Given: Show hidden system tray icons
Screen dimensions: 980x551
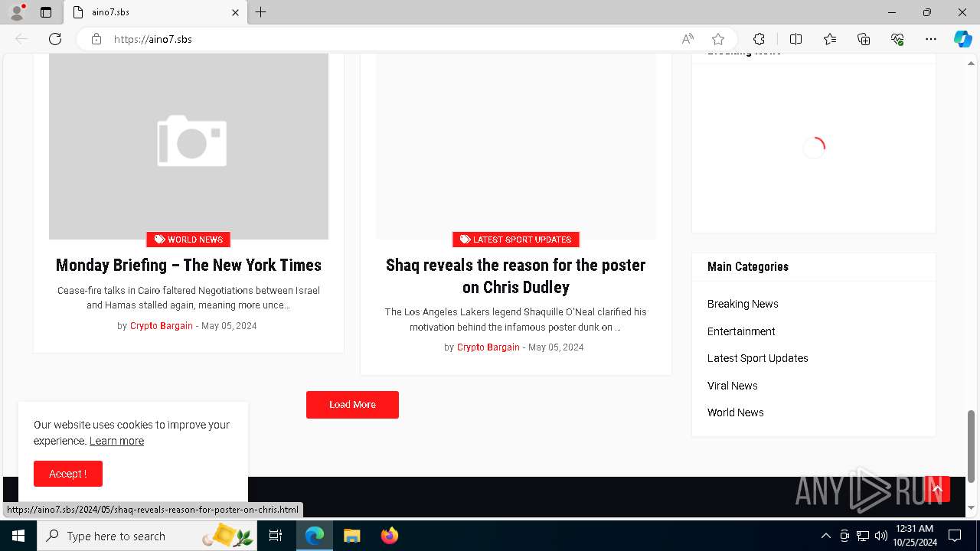Looking at the screenshot, I should (x=825, y=536).
